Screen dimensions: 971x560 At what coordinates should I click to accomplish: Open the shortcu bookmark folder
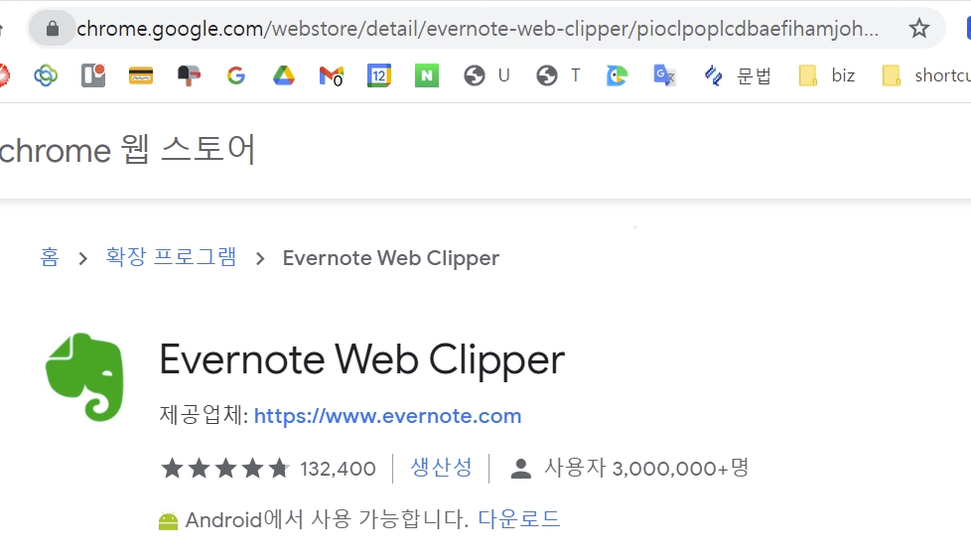pos(926,75)
